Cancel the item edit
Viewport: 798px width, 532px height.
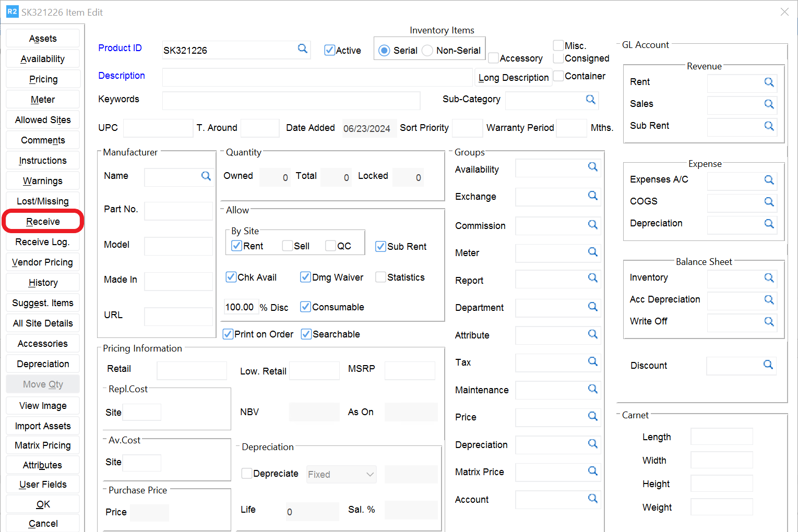click(43, 524)
